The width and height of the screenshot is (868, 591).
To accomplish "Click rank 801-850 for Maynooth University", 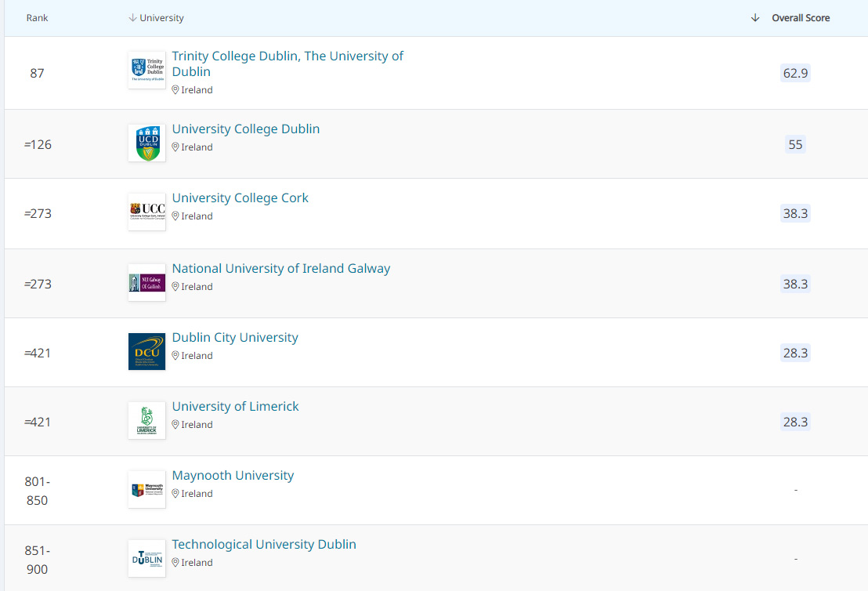I will point(37,491).
